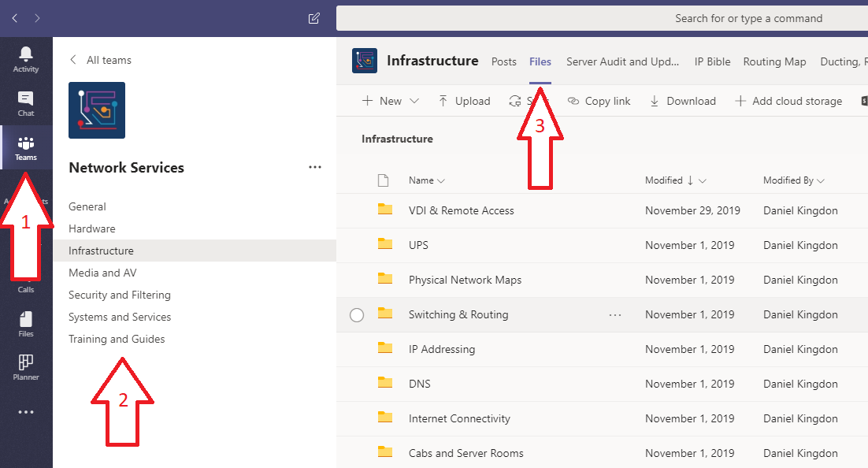The height and width of the screenshot is (468, 868).
Task: Click the November 29, 2019 date cell
Action: point(692,210)
